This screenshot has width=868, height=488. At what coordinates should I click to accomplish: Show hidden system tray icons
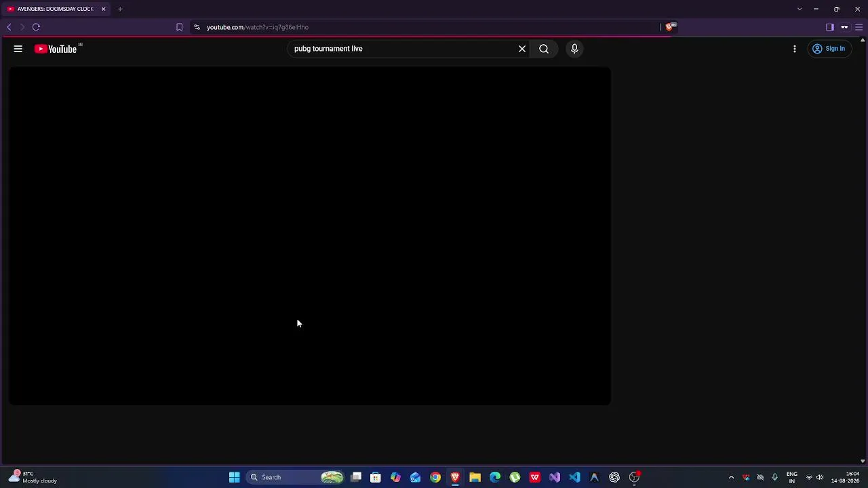tap(731, 477)
